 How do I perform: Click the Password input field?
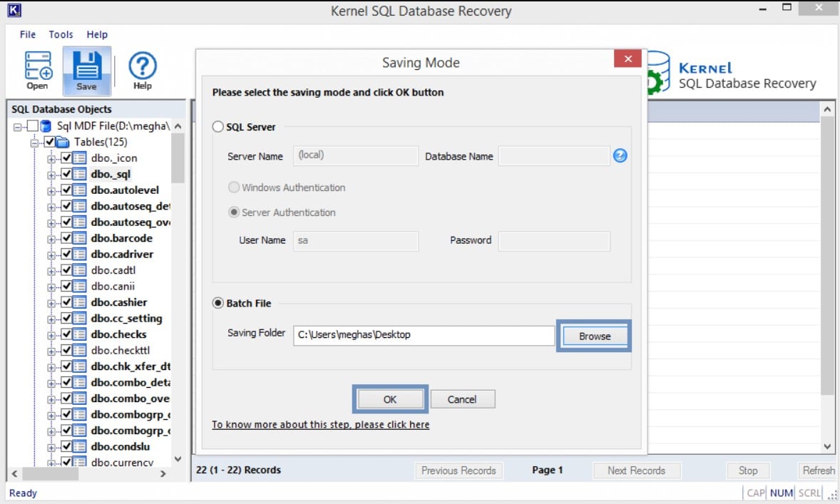554,241
